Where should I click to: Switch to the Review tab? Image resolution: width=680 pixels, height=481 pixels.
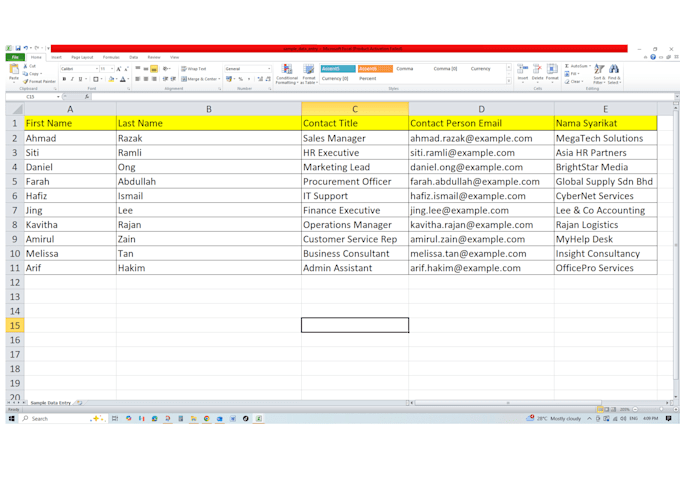(154, 57)
